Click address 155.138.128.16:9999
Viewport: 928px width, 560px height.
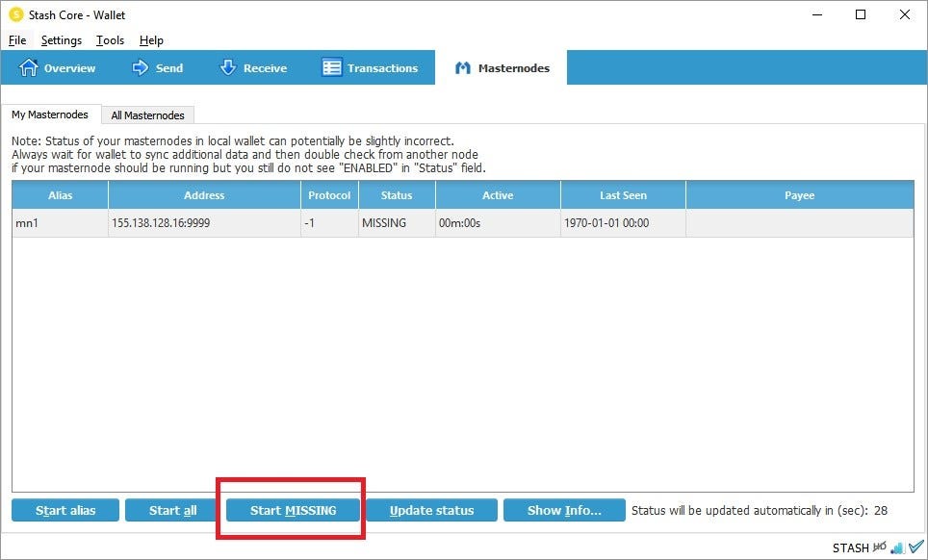pyautogui.click(x=204, y=223)
